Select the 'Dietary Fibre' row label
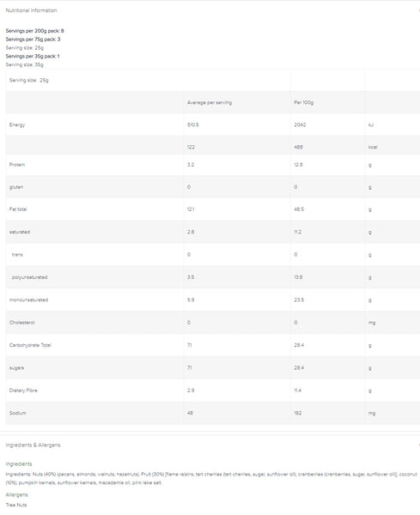Screen dimensions: 420x515 [x=23, y=391]
